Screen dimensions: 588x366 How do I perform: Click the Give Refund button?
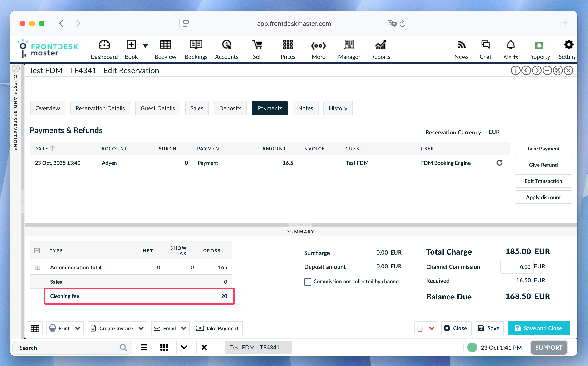tap(543, 165)
